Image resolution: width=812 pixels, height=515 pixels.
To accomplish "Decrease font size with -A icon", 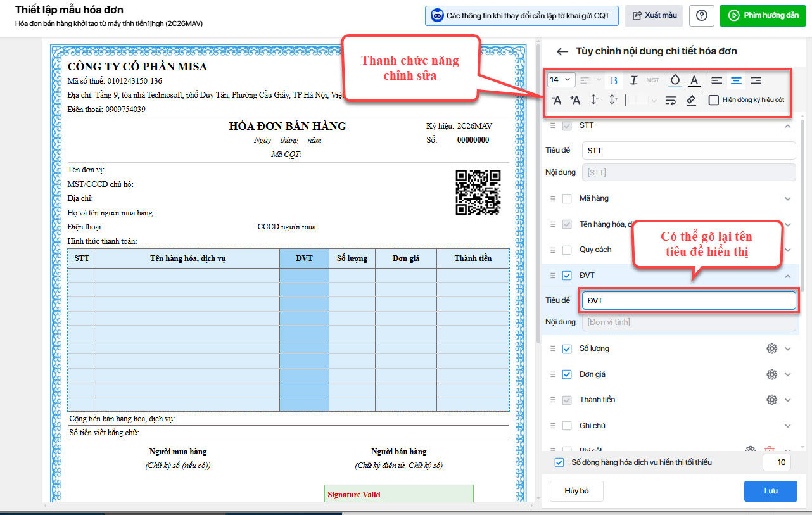I will point(556,100).
